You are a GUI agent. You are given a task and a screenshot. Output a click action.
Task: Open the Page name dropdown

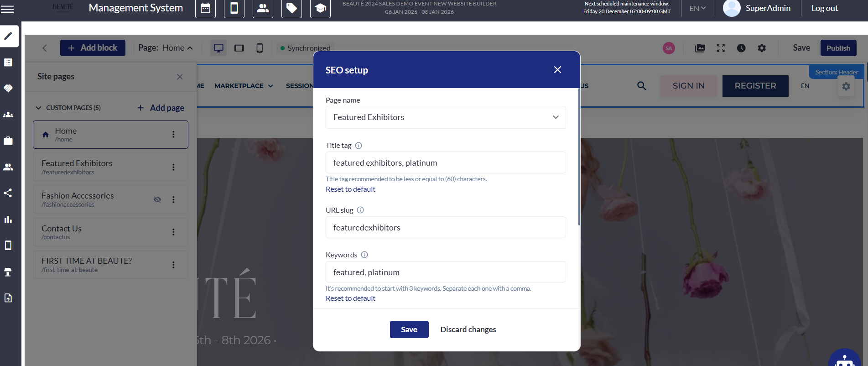pos(445,117)
